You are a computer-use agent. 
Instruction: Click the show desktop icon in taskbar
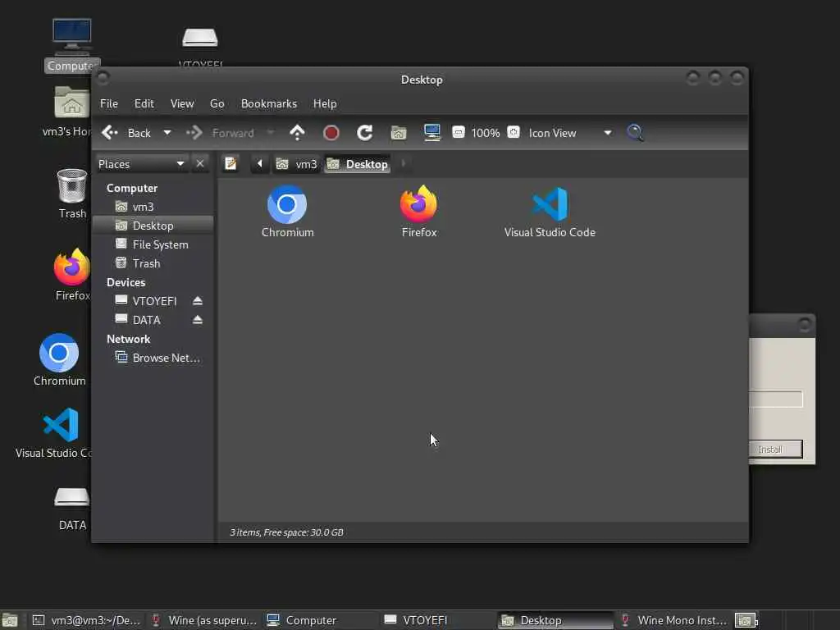pyautogui.click(x=10, y=620)
